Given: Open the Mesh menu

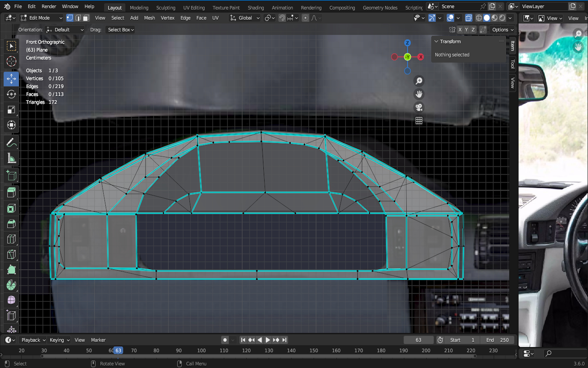Looking at the screenshot, I should pos(149,18).
